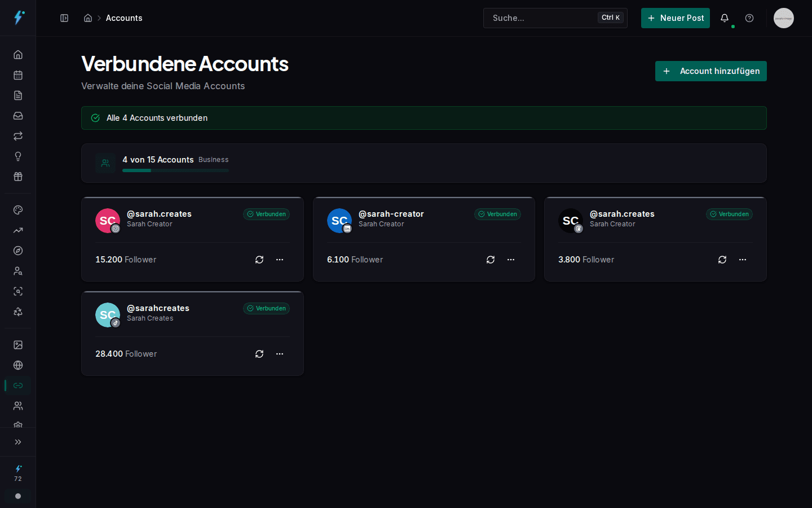Open the inbox tray icon in sidebar
This screenshot has height=508, width=812.
[18, 116]
